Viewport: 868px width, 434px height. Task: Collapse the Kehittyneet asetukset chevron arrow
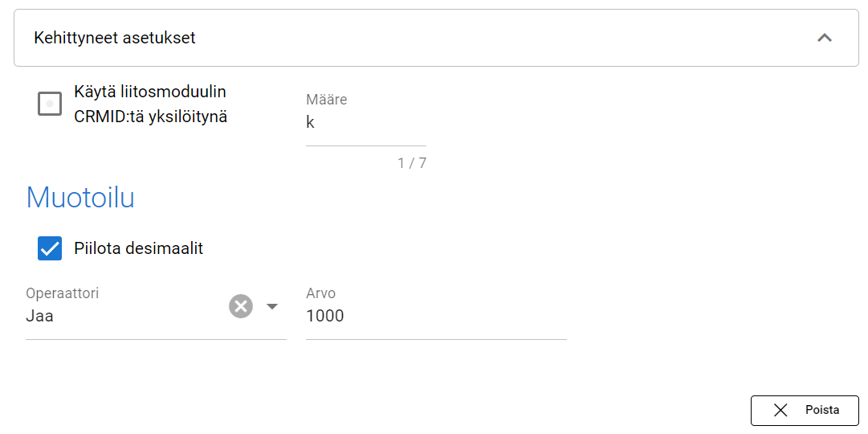coord(824,38)
